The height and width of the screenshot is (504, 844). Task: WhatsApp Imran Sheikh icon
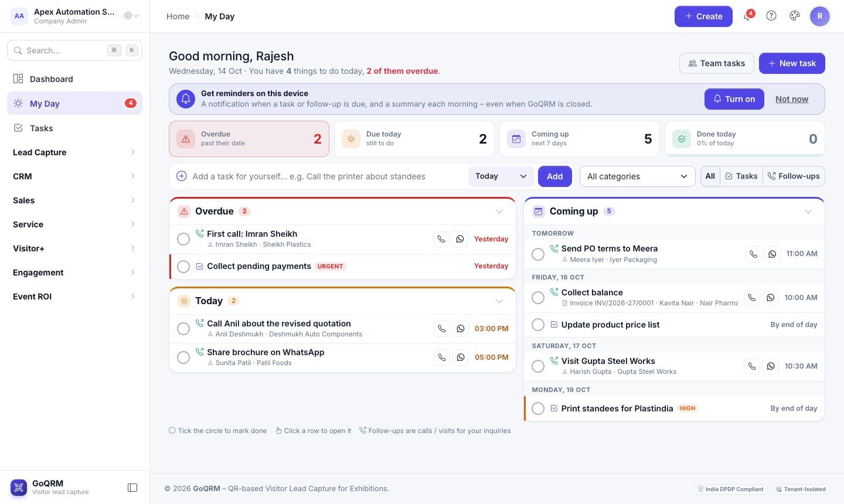(x=460, y=239)
